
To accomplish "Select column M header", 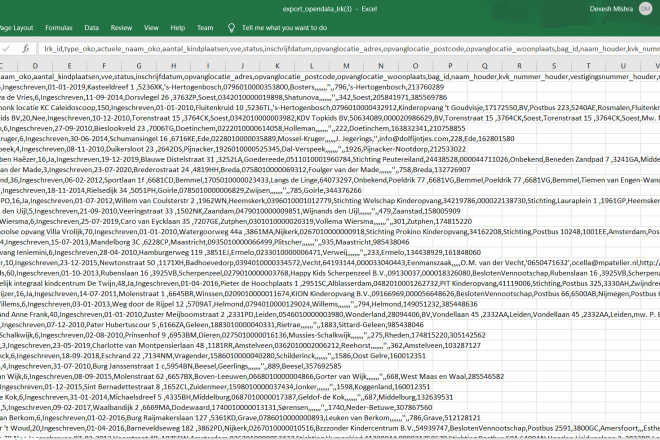I will pyautogui.click(x=346, y=66).
